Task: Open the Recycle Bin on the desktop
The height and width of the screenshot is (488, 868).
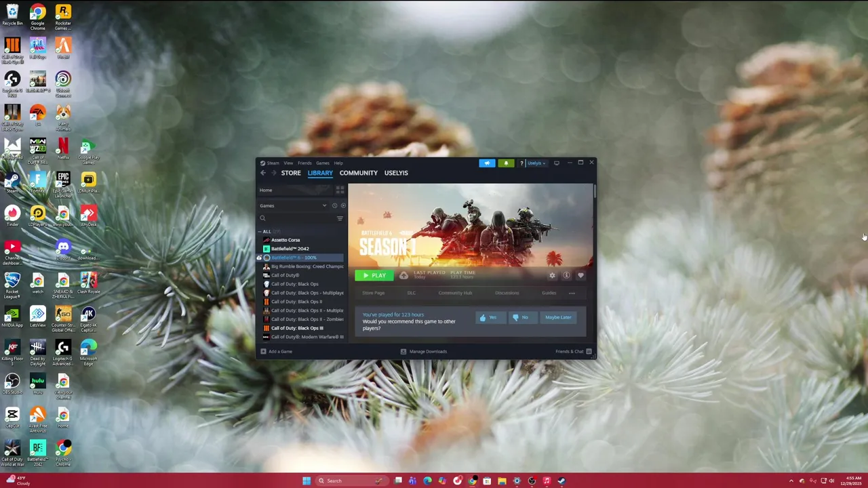Action: tap(12, 15)
